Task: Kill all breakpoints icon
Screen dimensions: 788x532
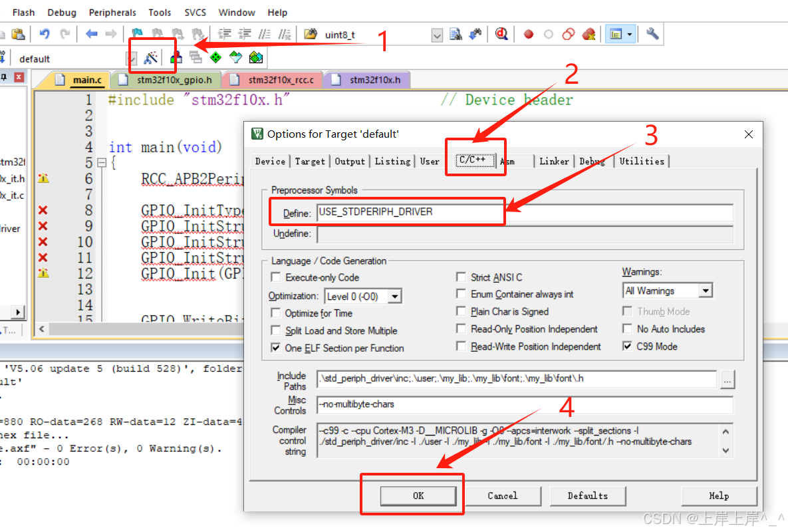Action: tap(589, 34)
